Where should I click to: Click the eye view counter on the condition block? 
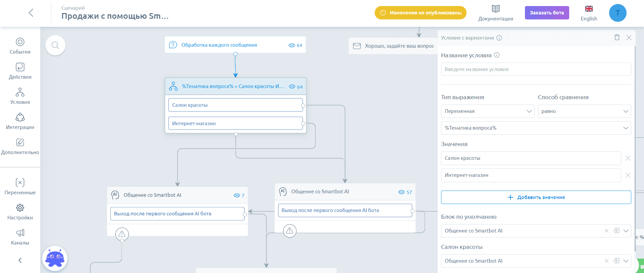point(296,87)
